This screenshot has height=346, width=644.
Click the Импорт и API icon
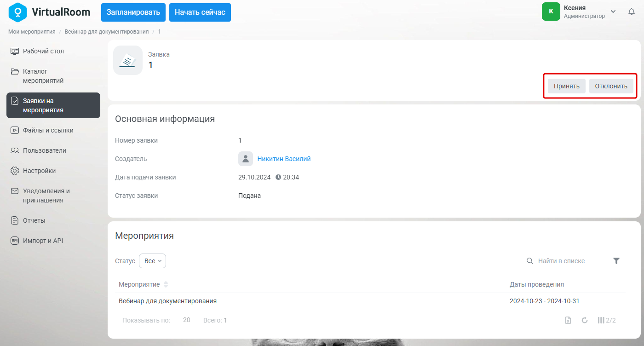(x=15, y=241)
